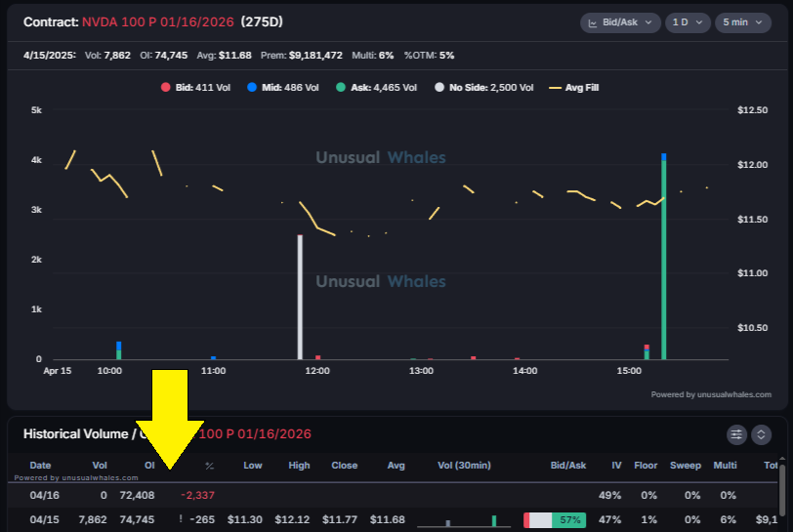Open the 5 min interval dropdown
Viewport: 793px width, 532px height.
[742, 22]
